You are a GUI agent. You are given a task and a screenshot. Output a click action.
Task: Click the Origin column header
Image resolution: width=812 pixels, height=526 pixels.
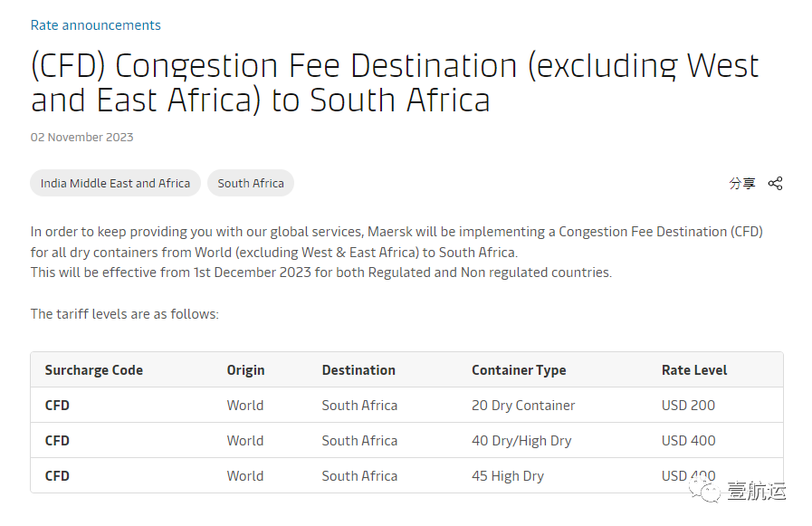click(245, 370)
